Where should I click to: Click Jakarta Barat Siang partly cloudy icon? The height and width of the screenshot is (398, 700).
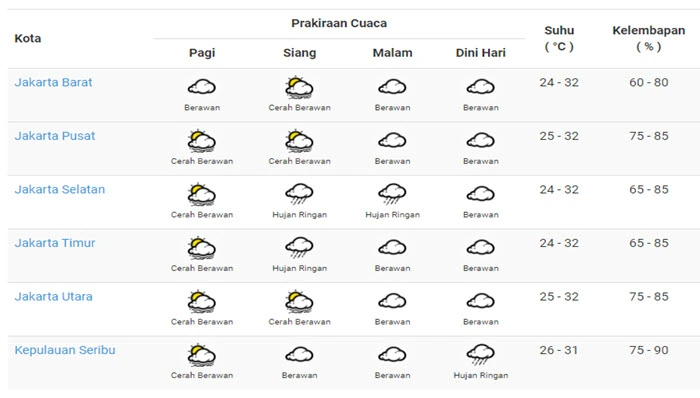coord(299,87)
